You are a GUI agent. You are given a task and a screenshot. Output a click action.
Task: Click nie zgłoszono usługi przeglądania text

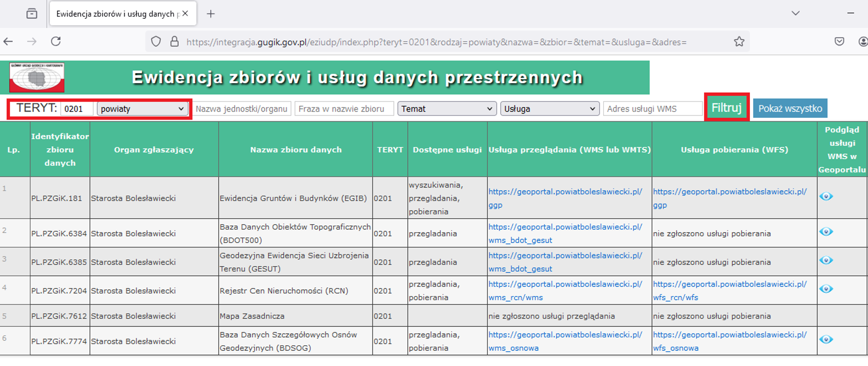[552, 316]
